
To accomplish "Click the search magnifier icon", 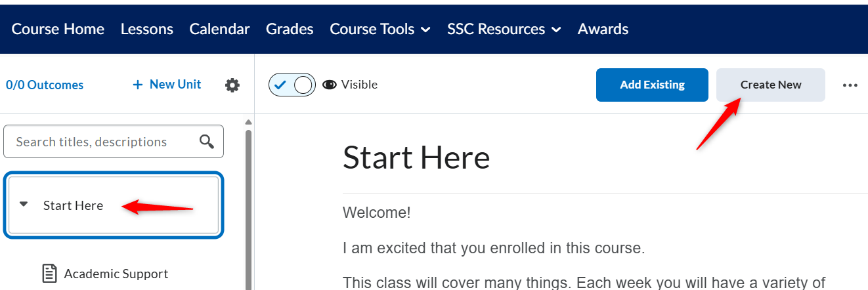I will coord(207,142).
